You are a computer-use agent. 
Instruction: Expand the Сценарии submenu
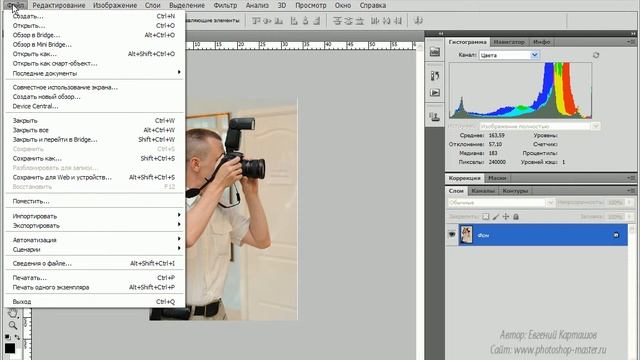point(94,249)
